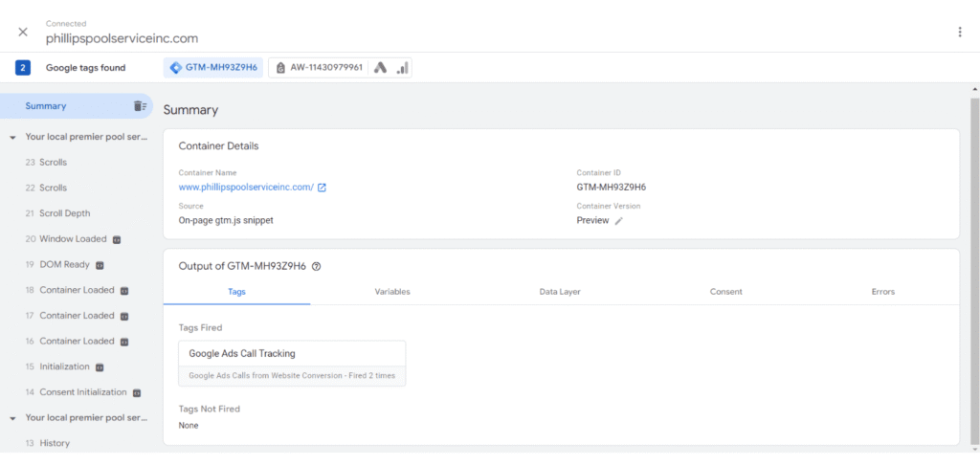Click the Preview container version text
Viewport: 980px width, 466px height.
click(x=592, y=220)
